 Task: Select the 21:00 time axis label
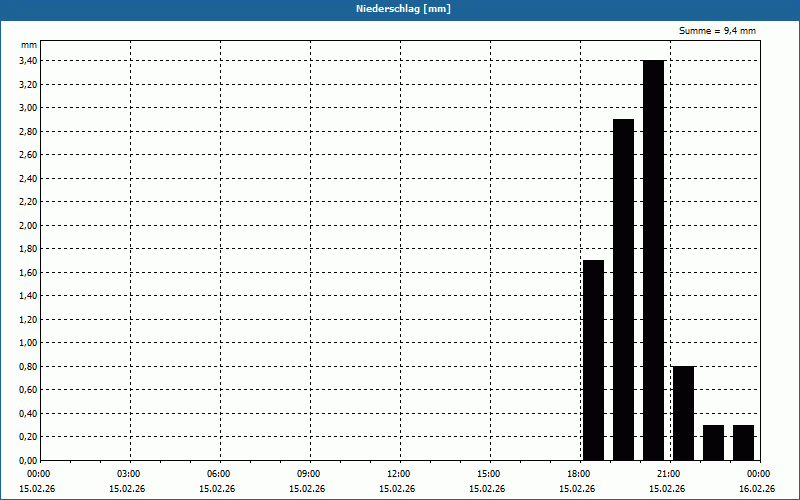pyautogui.click(x=668, y=474)
